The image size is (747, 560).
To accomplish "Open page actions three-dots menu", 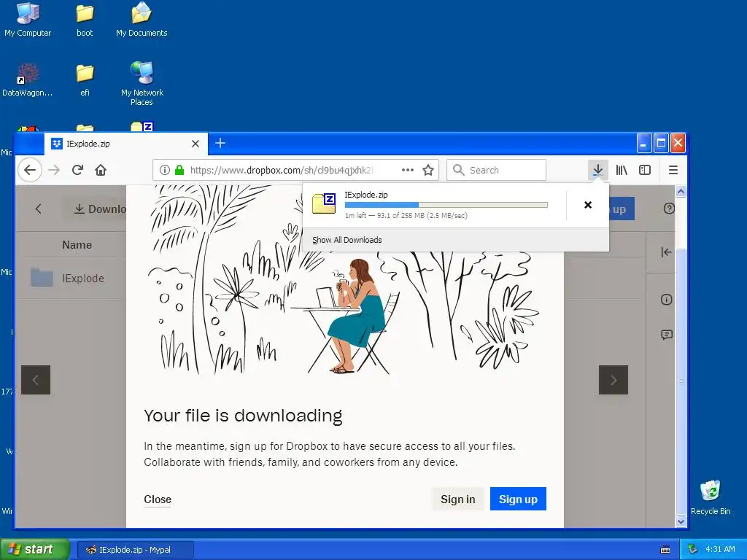I will coord(408,170).
